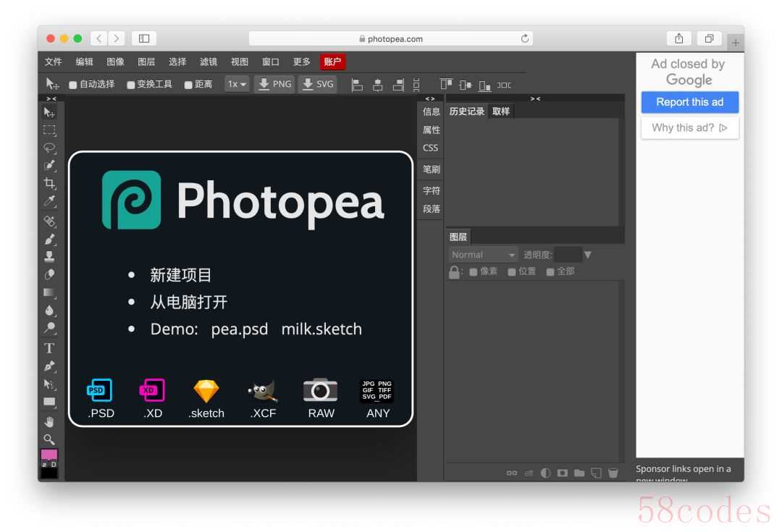Image resolution: width=782 pixels, height=532 pixels.
Task: Open the 图像 menu
Action: pyautogui.click(x=115, y=62)
